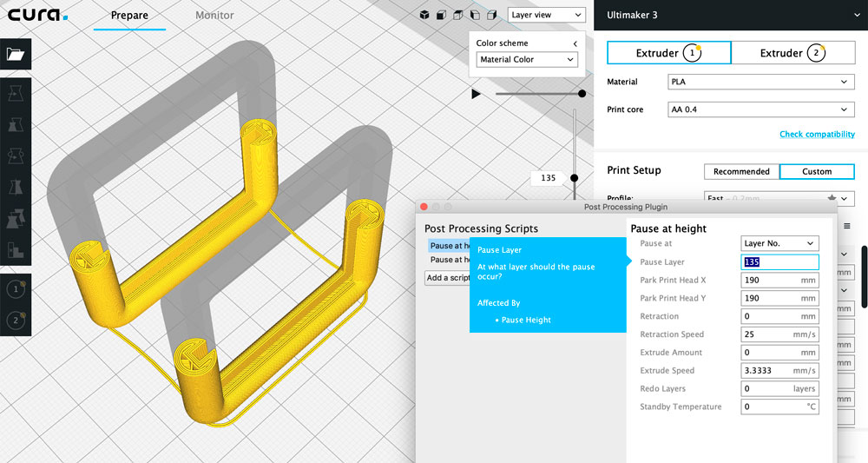Viewport: 868px width, 463px height.
Task: Switch to top view cube icon
Action: tap(457, 15)
